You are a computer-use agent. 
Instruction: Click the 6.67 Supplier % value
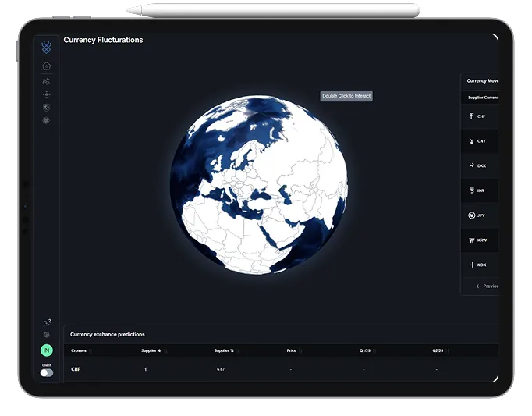[x=221, y=369]
